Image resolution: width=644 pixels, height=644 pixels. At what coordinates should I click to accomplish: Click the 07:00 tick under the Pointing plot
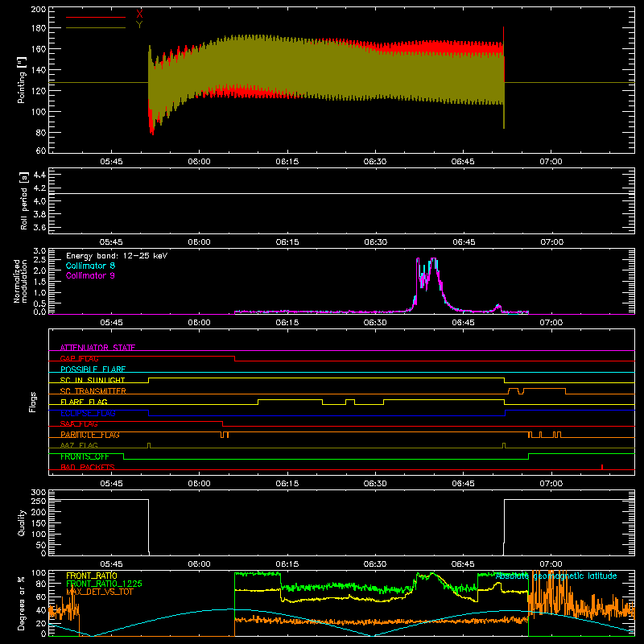(551, 162)
